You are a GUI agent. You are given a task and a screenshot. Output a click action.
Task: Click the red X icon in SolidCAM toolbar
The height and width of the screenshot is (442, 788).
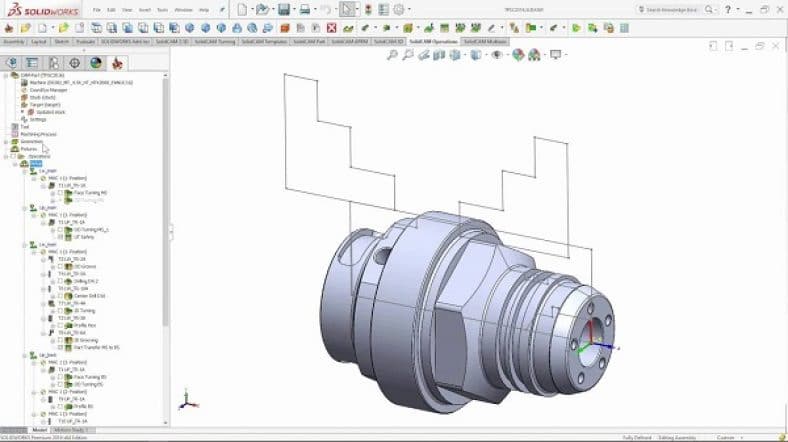click(332, 28)
